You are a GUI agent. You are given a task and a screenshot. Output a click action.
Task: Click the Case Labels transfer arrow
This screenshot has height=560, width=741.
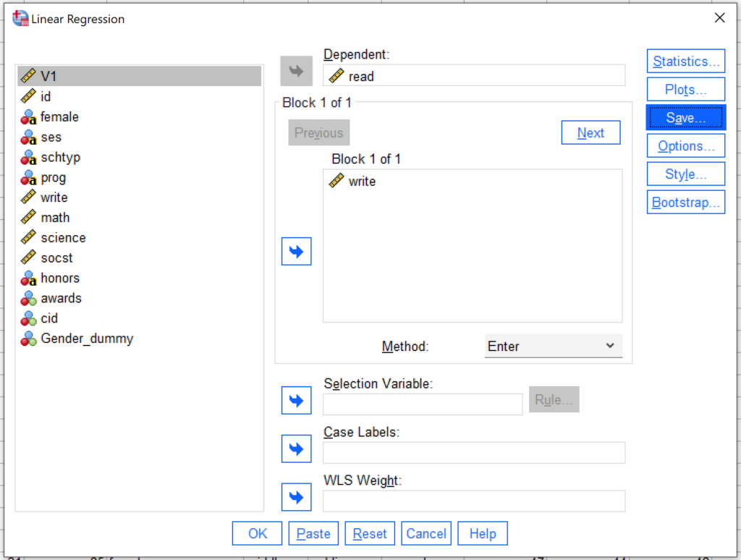pos(296,449)
